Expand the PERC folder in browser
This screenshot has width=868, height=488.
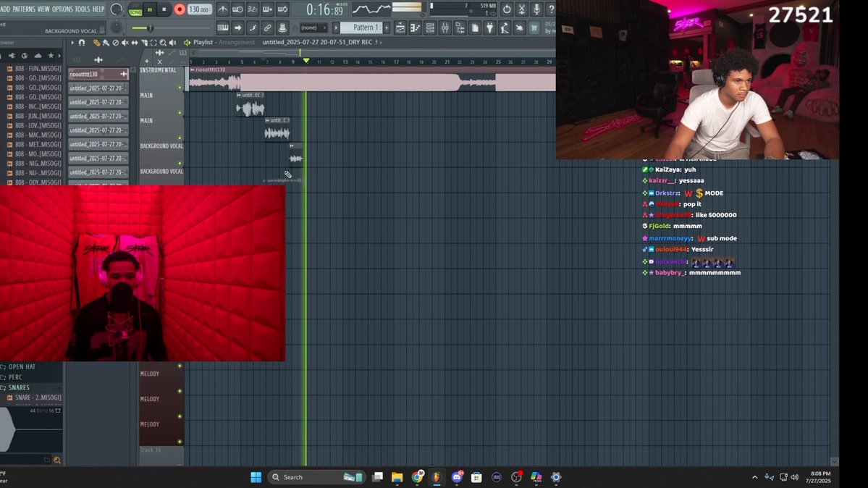point(15,377)
